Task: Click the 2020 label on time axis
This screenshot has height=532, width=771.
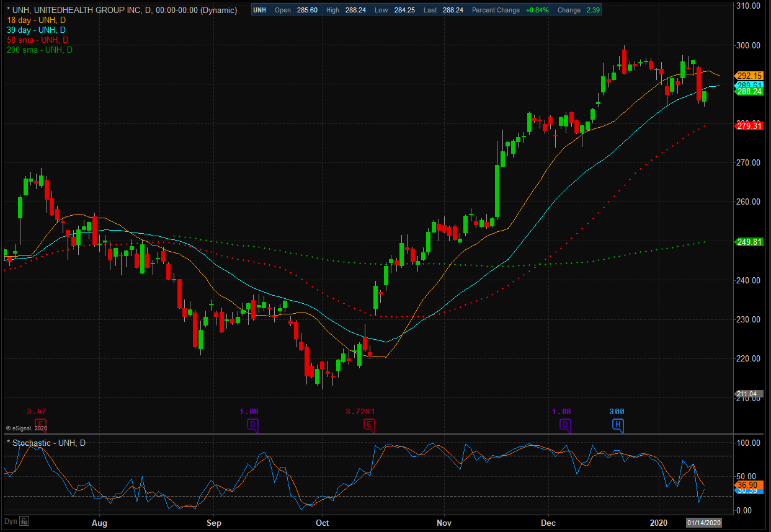Action: click(x=658, y=522)
